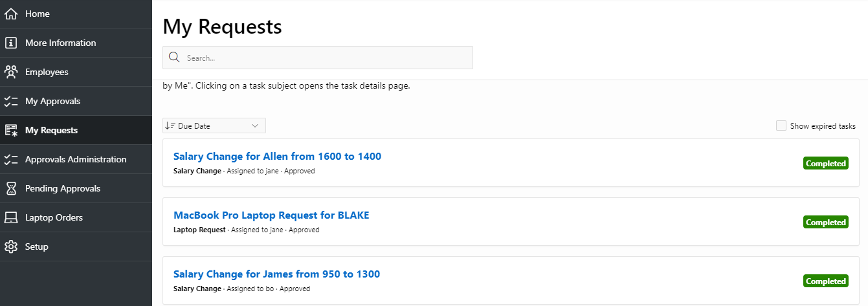
Task: Click the chevron arrow of Due Date selector
Action: coord(255,126)
